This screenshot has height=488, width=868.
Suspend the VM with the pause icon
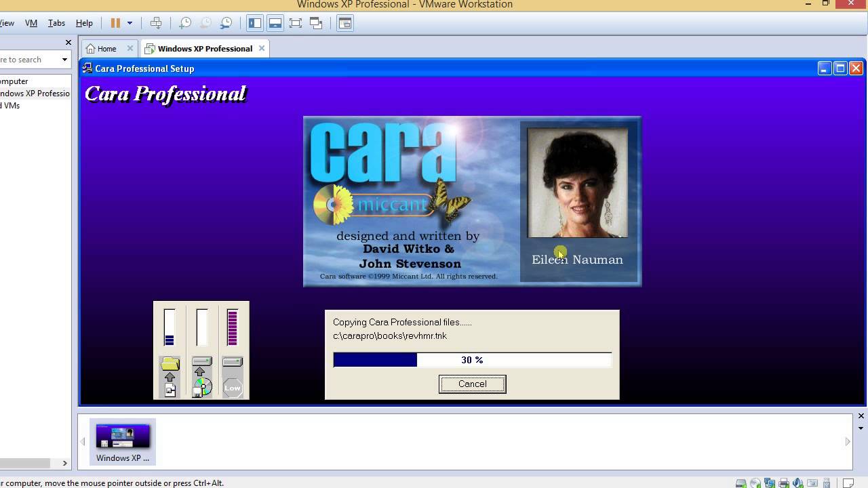(115, 23)
